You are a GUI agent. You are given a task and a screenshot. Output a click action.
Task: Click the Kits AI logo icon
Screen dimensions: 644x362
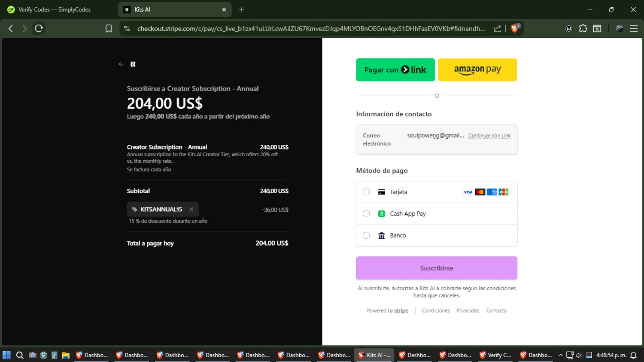[133, 64]
